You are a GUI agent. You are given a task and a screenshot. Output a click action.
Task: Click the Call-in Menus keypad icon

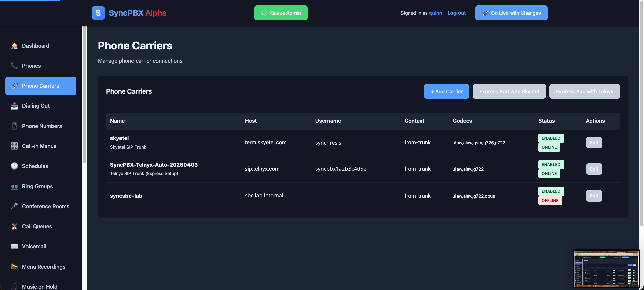point(14,146)
